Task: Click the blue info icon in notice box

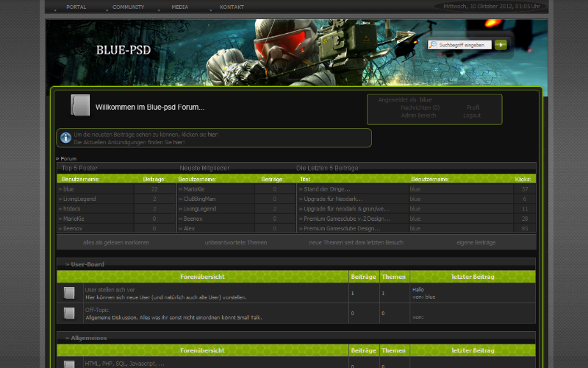Action: (x=65, y=138)
